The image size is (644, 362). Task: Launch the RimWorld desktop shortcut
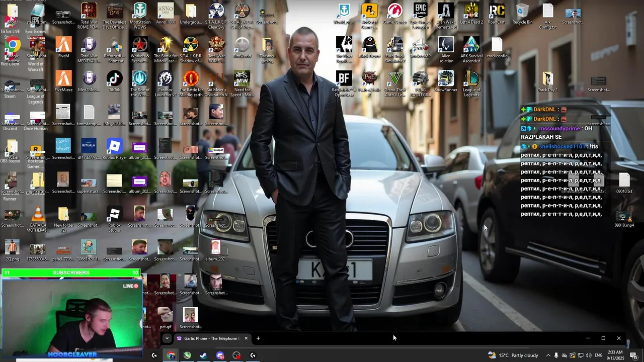click(x=242, y=48)
